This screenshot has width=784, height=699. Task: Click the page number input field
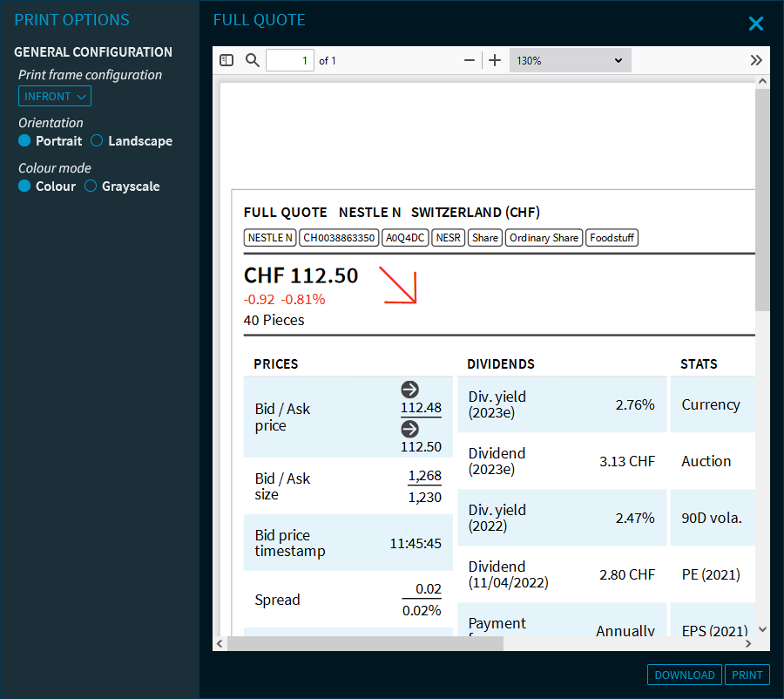[x=290, y=60]
